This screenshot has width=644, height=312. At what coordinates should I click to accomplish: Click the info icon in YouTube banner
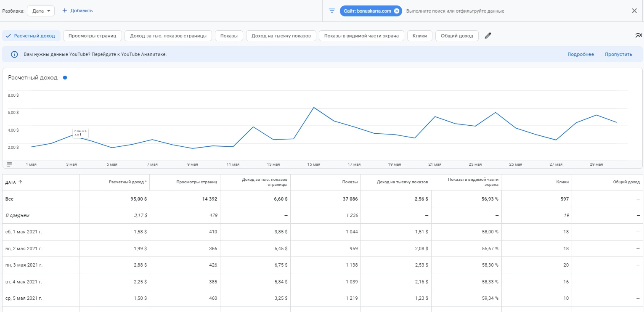click(x=14, y=54)
